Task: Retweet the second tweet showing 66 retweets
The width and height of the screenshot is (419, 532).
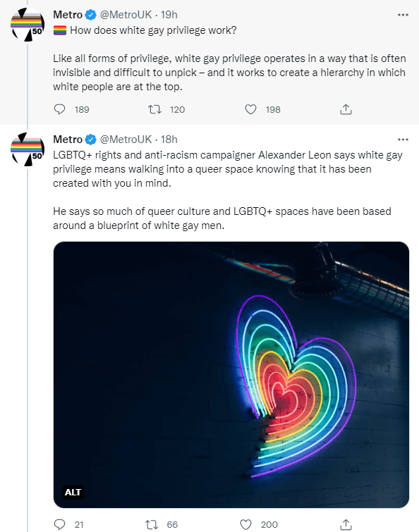Action: (x=152, y=524)
